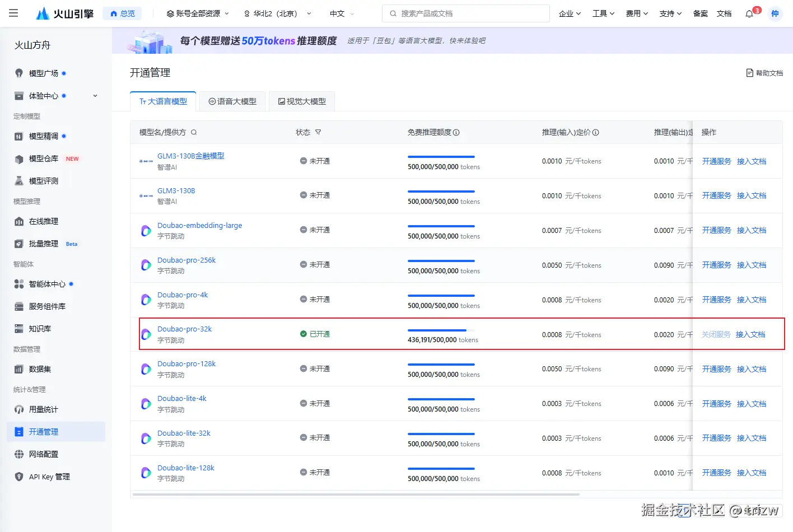
Task: Click 开通服务 for Doubao-embedding-large
Action: pos(717,230)
